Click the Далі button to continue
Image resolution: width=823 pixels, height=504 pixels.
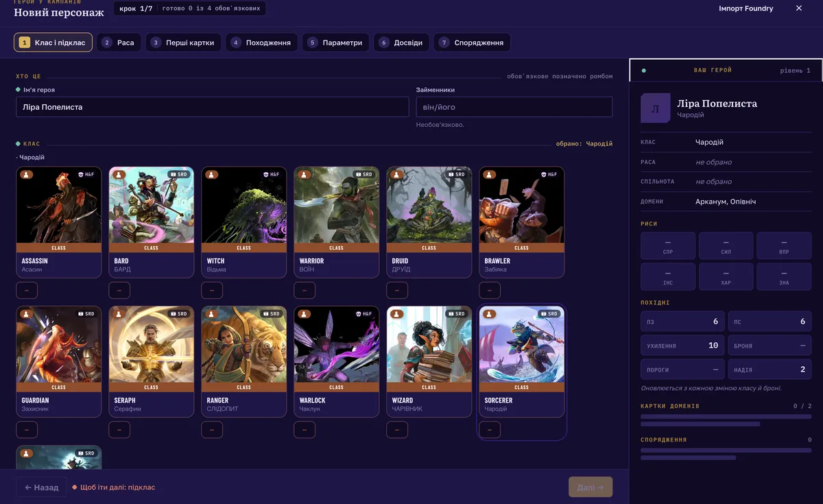click(x=591, y=487)
